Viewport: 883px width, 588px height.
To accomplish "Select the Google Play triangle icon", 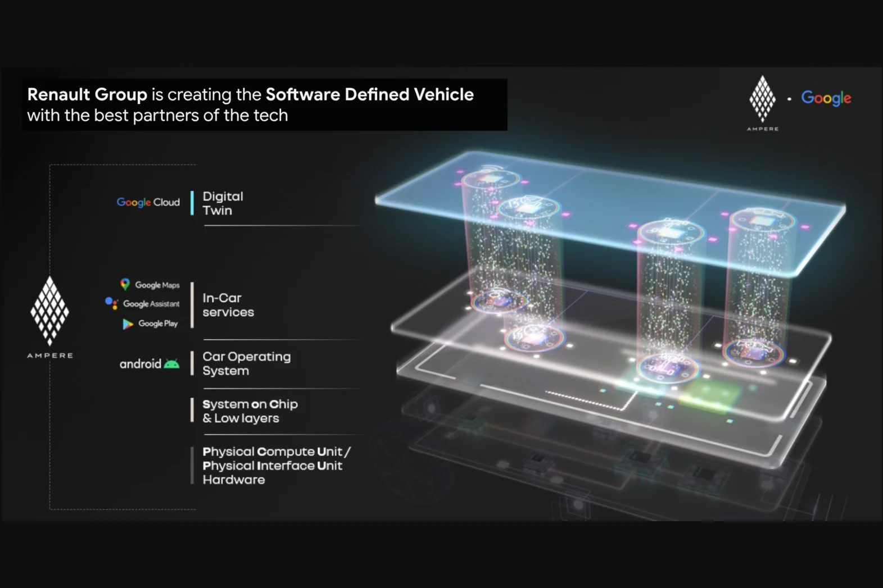I will tap(128, 324).
